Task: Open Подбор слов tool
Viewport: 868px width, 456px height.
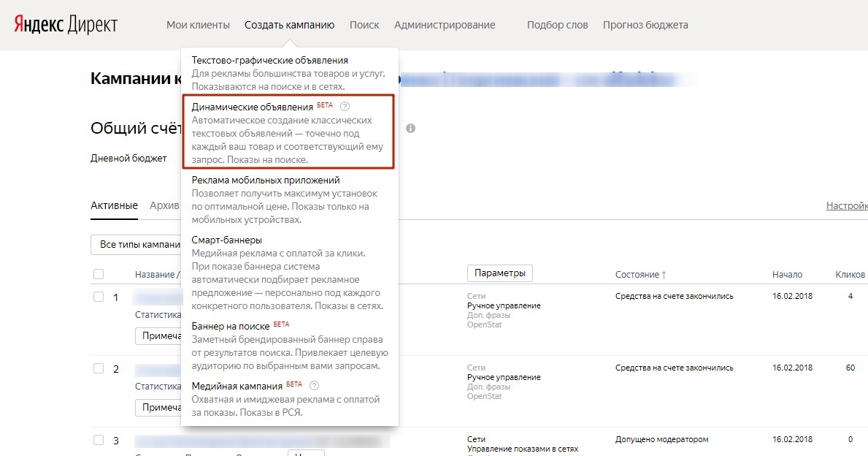Action: click(558, 25)
